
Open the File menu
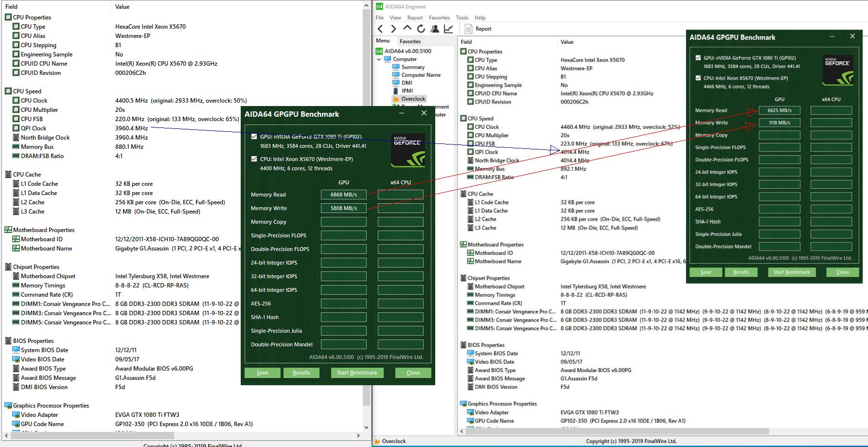pyautogui.click(x=380, y=18)
